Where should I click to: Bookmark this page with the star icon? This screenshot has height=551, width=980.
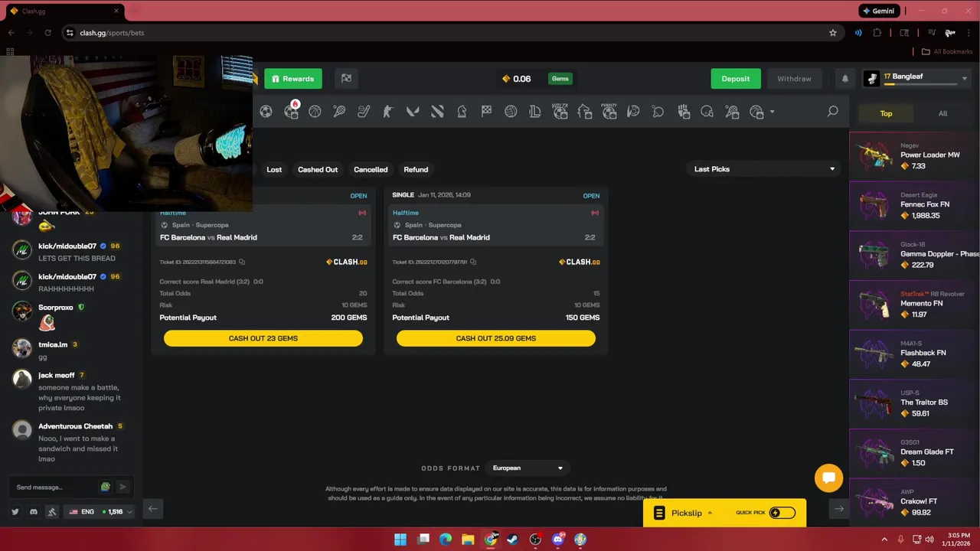tap(833, 33)
